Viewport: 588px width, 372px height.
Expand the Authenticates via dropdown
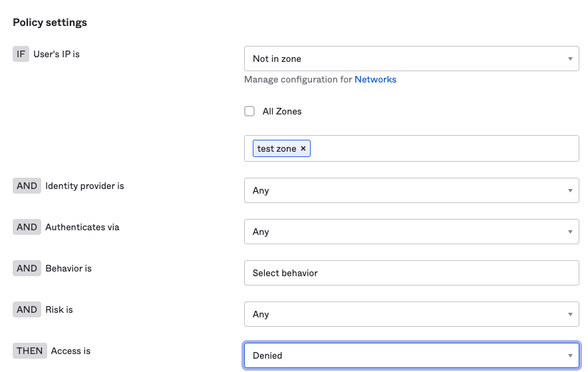pos(411,232)
